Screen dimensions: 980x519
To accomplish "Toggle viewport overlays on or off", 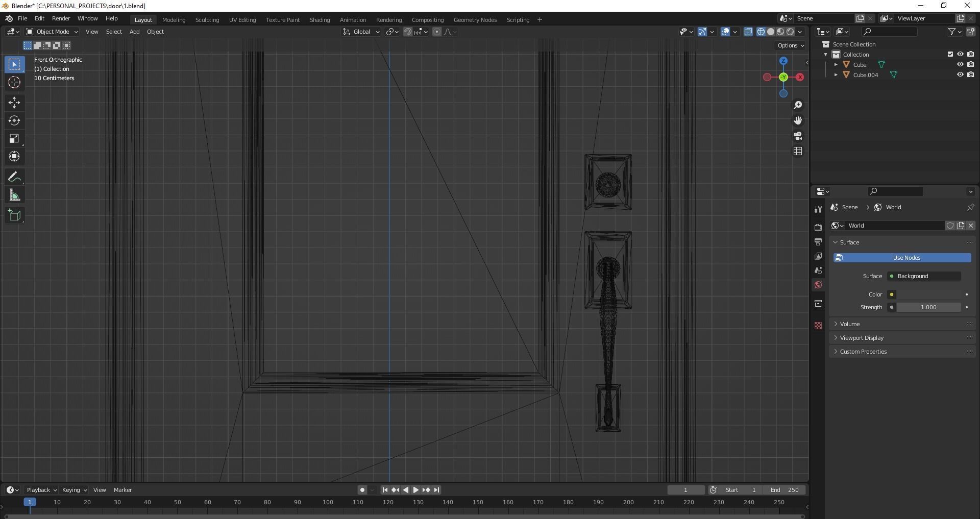I will [725, 32].
